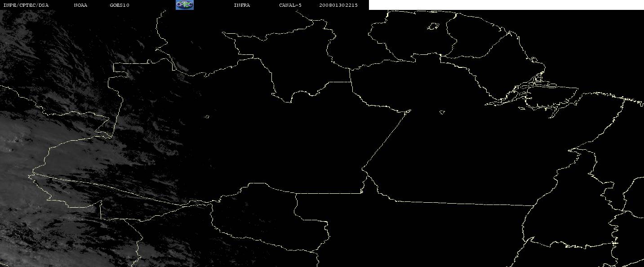Click the GOES10 satellite label
The width and height of the screenshot is (644, 267).
tap(119, 5)
